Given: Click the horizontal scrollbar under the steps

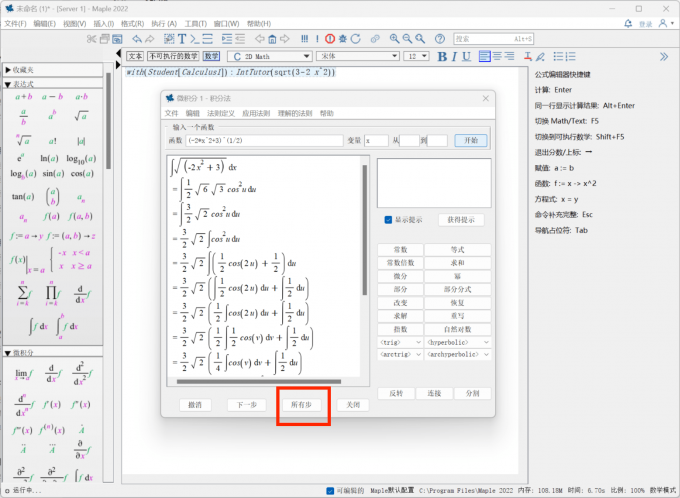Looking at the screenshot, I should pos(259,382).
